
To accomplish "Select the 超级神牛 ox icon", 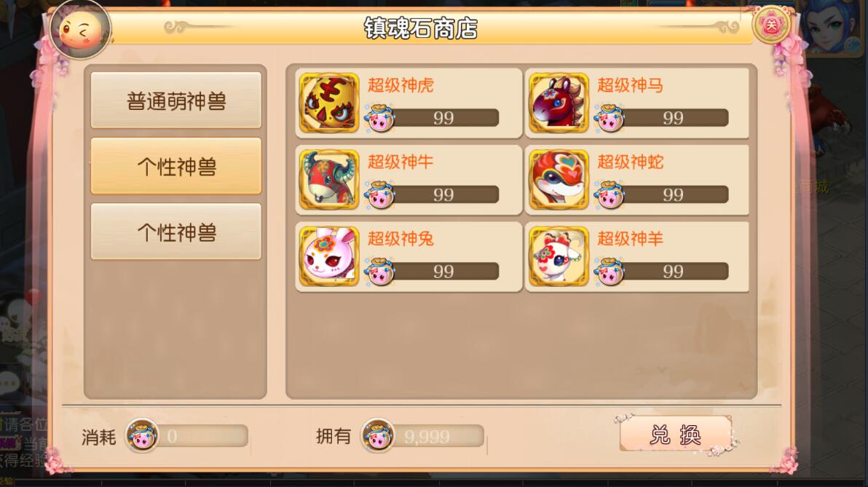I will pyautogui.click(x=329, y=180).
